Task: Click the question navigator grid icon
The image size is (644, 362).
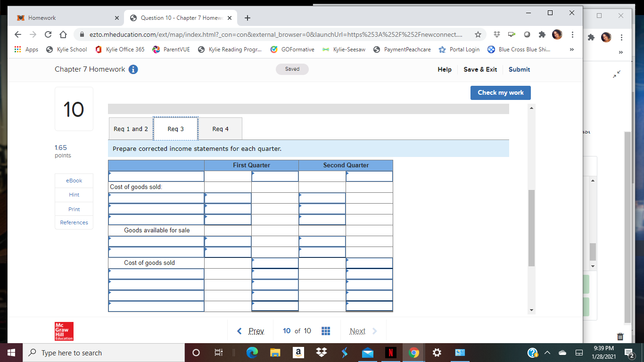Action: click(x=326, y=331)
